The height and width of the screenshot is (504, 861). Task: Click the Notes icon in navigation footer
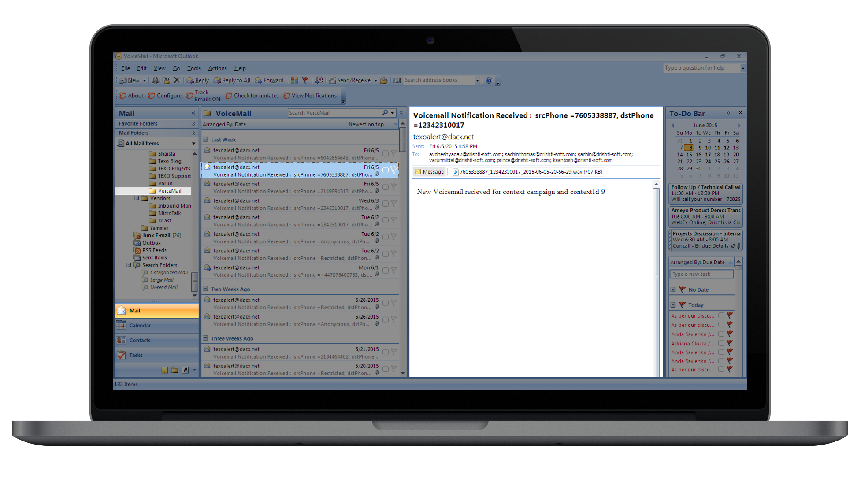coord(164,370)
